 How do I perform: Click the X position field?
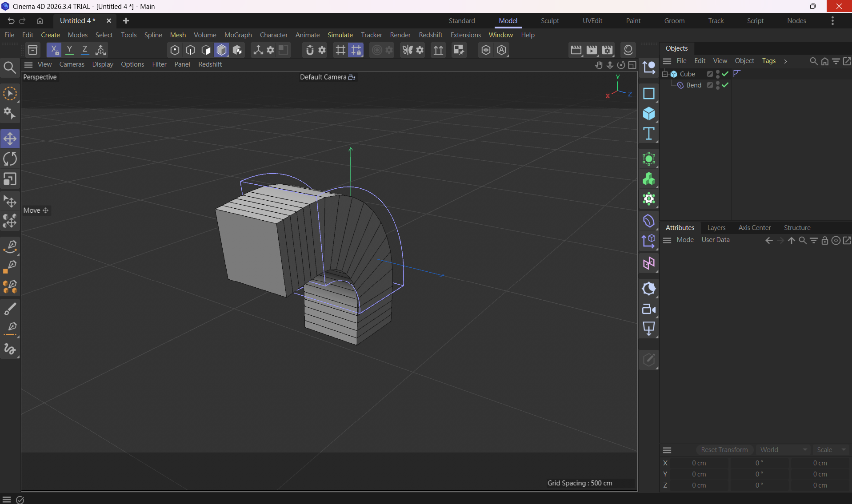(699, 463)
